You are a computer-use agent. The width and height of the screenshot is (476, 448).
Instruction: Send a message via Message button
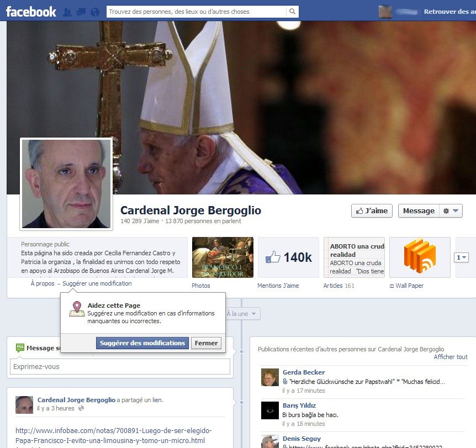pyautogui.click(x=419, y=211)
